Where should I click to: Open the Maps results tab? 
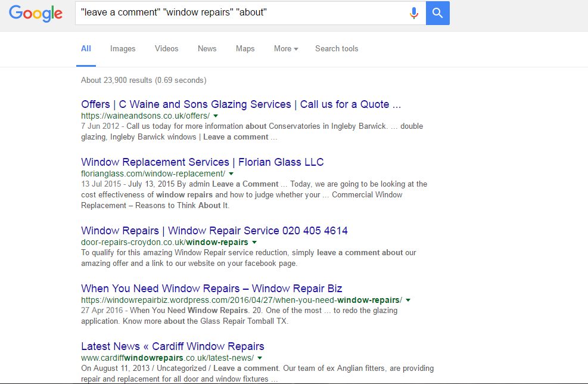(245, 49)
